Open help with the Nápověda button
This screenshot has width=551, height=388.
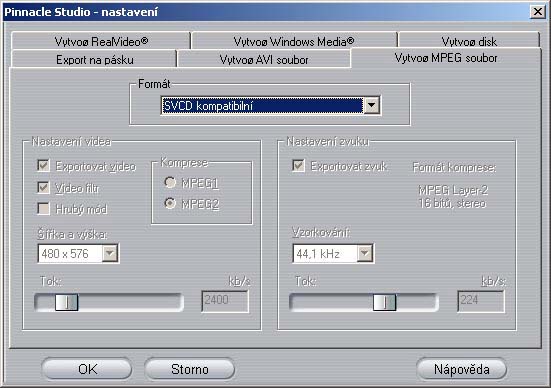[461, 369]
